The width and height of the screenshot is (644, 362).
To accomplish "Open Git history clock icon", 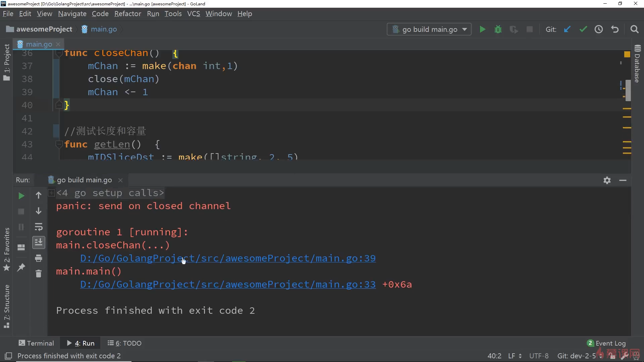I will (x=599, y=29).
